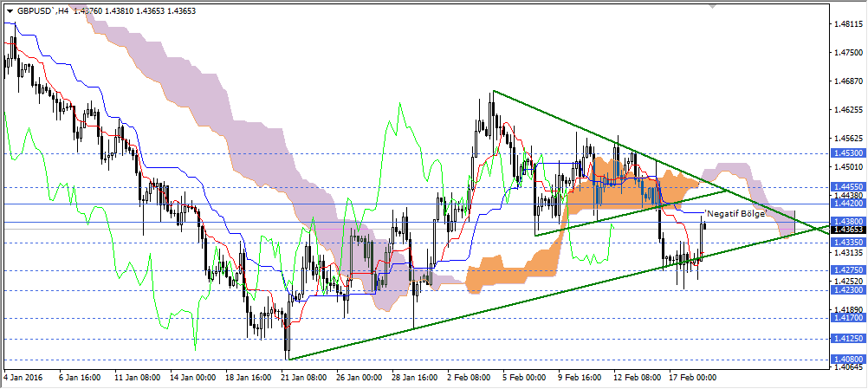Click the 5 Feb 00:00 time label

click(525, 378)
